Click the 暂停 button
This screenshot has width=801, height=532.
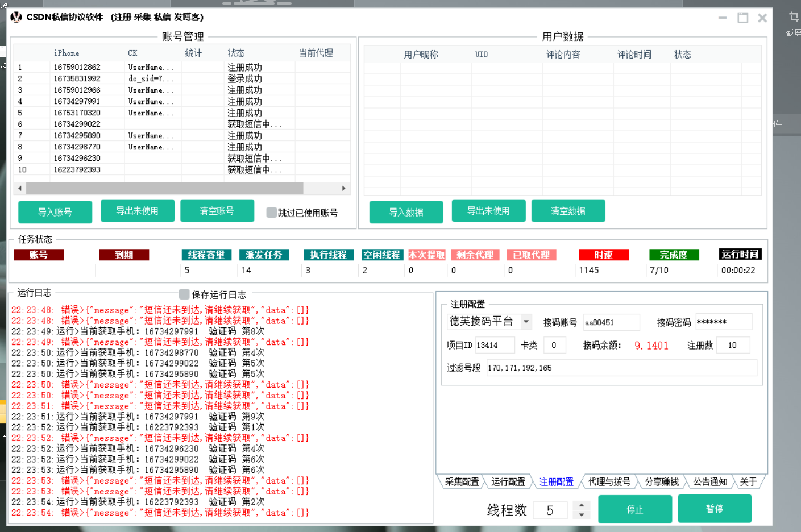point(714,509)
